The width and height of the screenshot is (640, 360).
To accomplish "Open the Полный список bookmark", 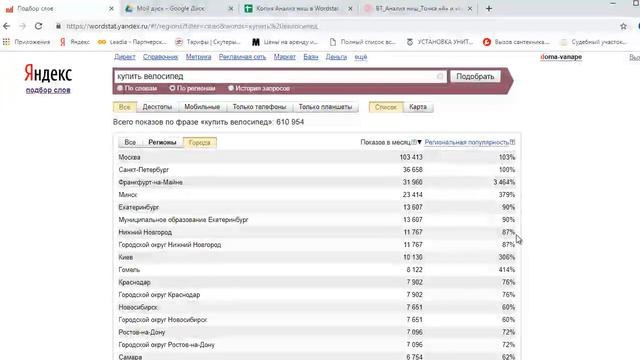I will pyautogui.click(x=363, y=42).
